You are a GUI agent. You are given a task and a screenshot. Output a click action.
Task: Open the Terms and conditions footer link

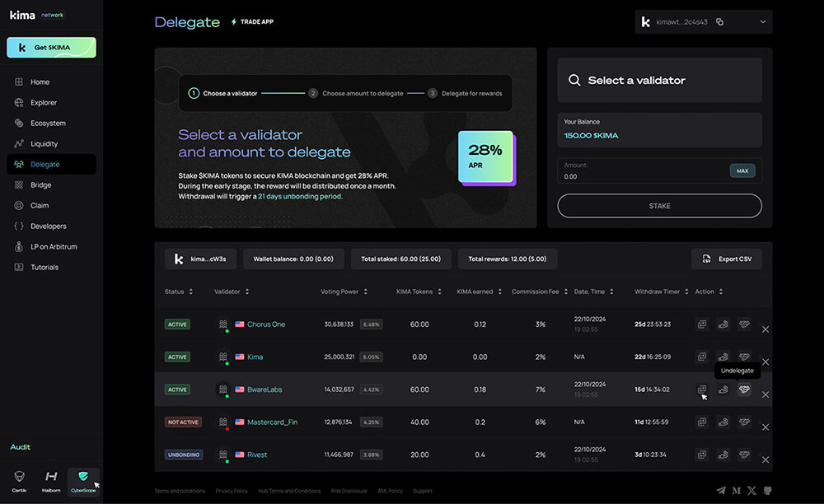click(x=180, y=491)
